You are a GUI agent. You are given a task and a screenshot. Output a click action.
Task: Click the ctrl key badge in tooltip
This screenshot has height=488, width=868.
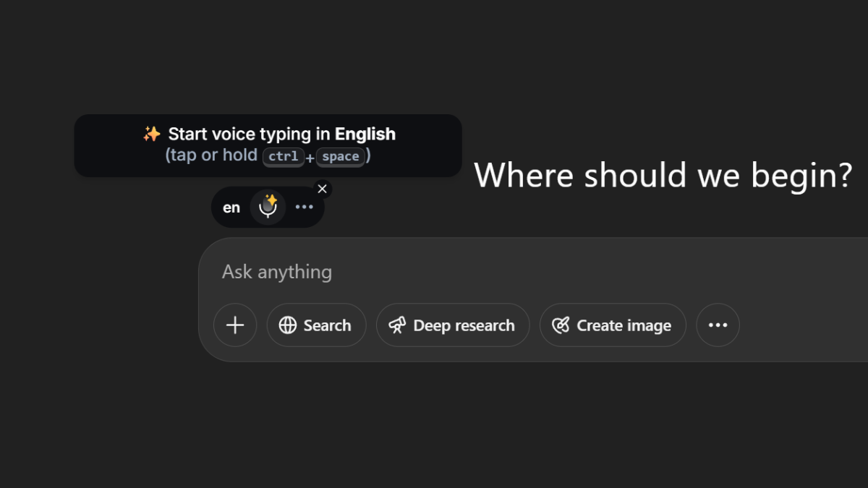coord(283,156)
